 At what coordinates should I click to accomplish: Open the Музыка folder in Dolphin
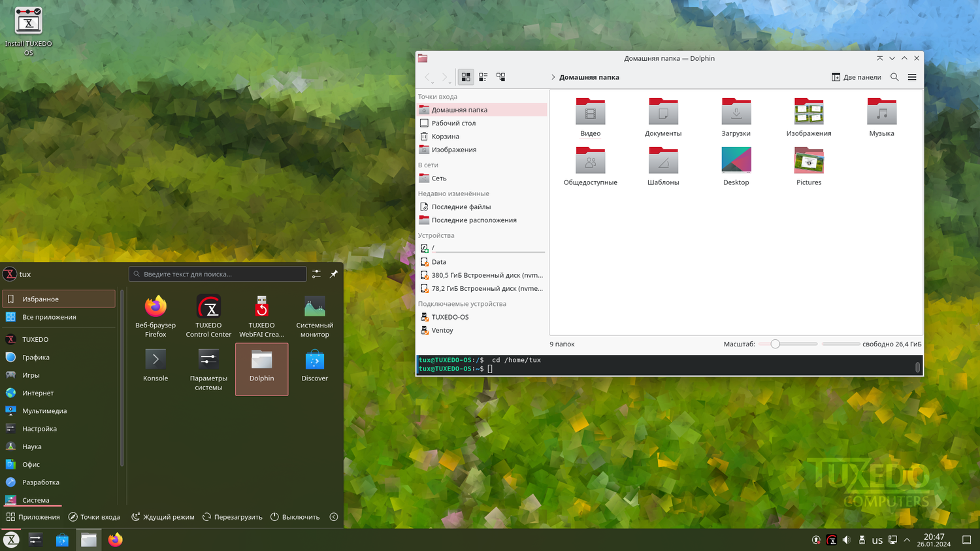881,117
